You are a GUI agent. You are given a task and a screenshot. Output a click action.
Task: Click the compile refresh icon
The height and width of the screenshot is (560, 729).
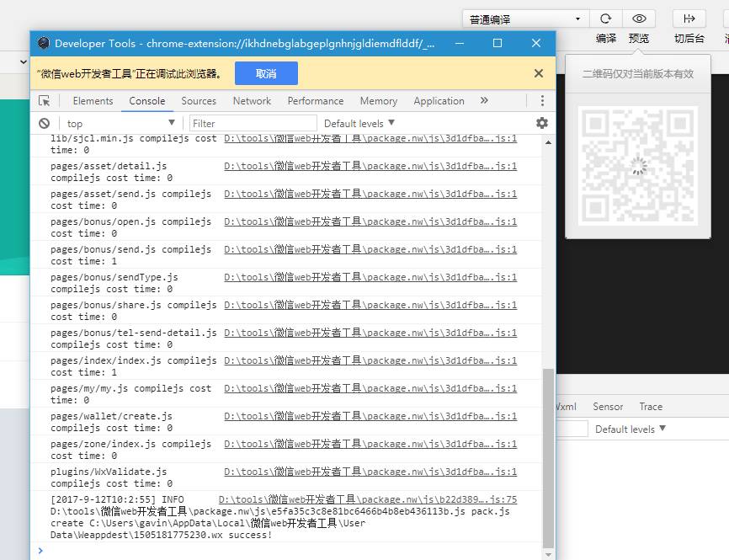[605, 19]
